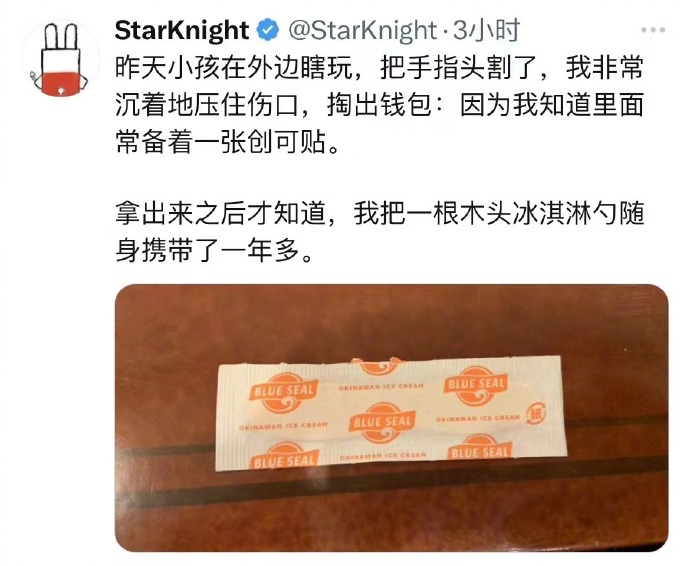Open the 3小时 timestamp link
The image size is (690, 566).
[x=486, y=30]
